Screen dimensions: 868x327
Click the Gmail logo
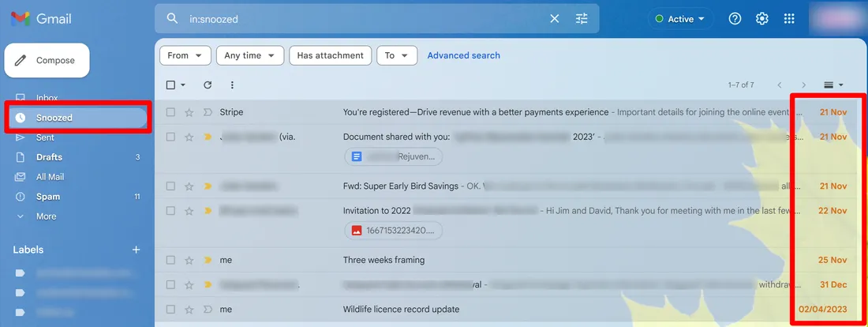41,19
